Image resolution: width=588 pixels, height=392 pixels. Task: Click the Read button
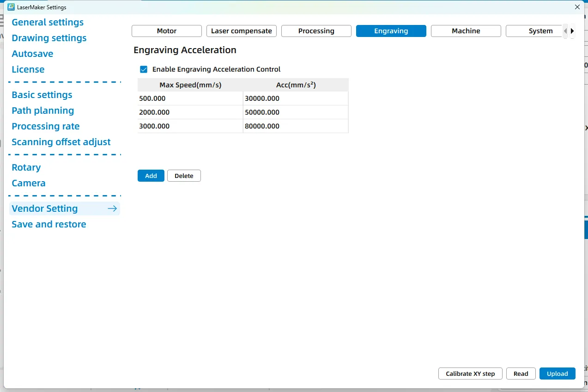pos(521,374)
